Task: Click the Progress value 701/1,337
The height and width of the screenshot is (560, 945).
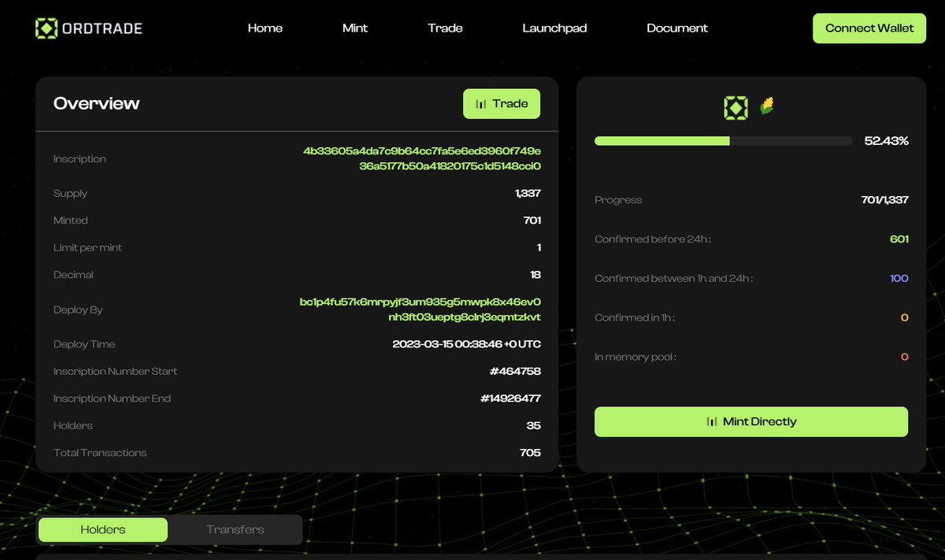Action: click(885, 200)
